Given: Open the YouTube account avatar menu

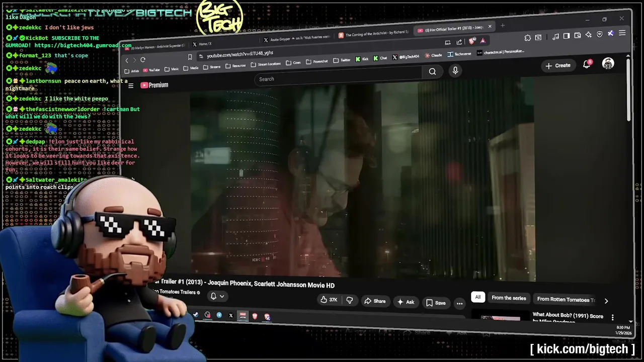Looking at the screenshot, I should click(608, 64).
